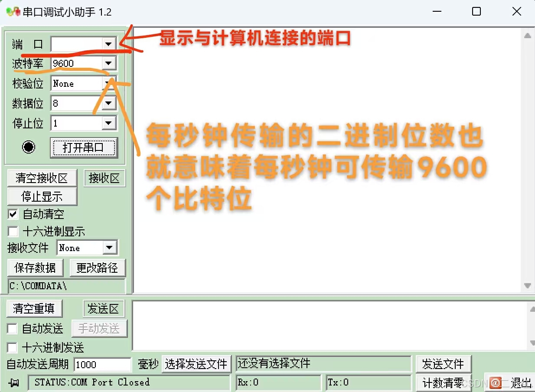This screenshot has height=392, width=535.
Task: Enable 十六进制显示 hex display
Action: tap(13, 231)
